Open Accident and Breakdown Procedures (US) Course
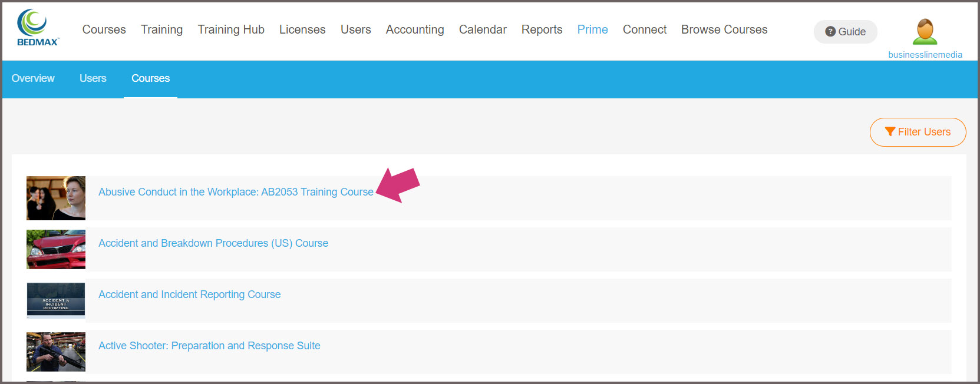 213,243
